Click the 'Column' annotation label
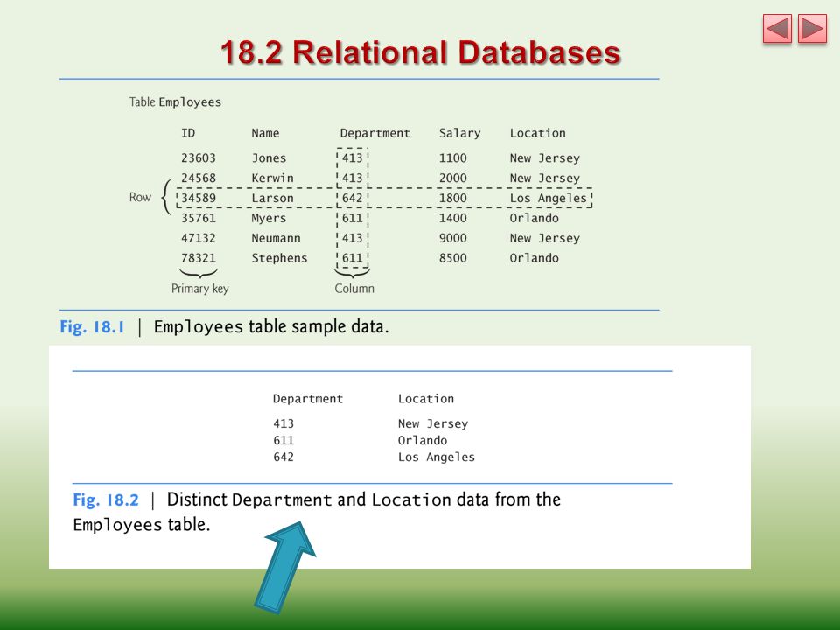 [354, 288]
